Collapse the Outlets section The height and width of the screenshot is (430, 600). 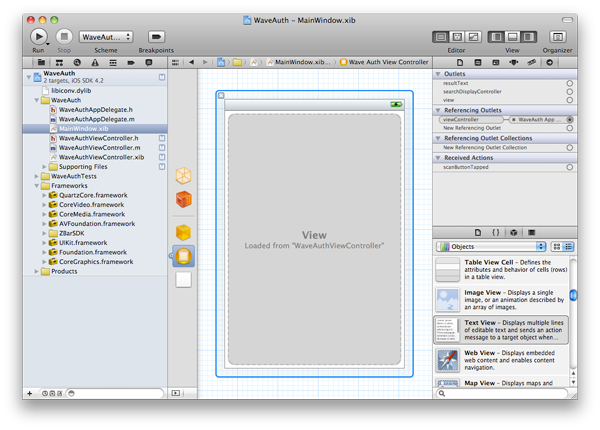(x=438, y=74)
